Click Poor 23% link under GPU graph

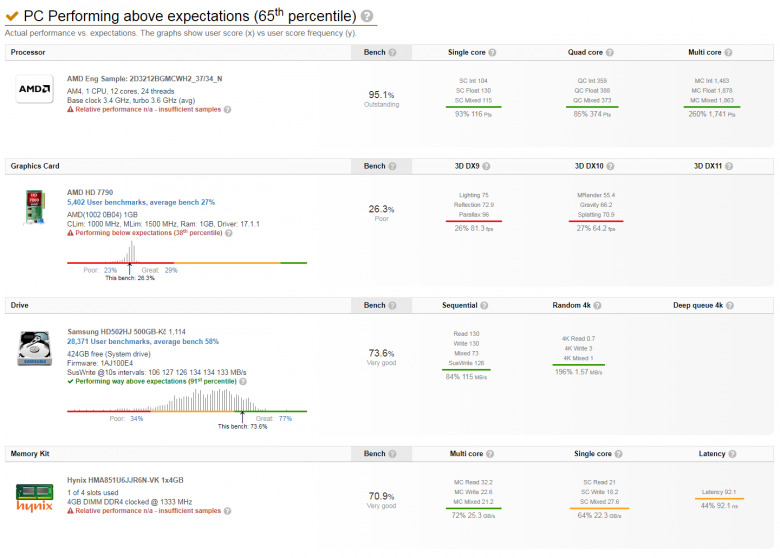[110, 270]
